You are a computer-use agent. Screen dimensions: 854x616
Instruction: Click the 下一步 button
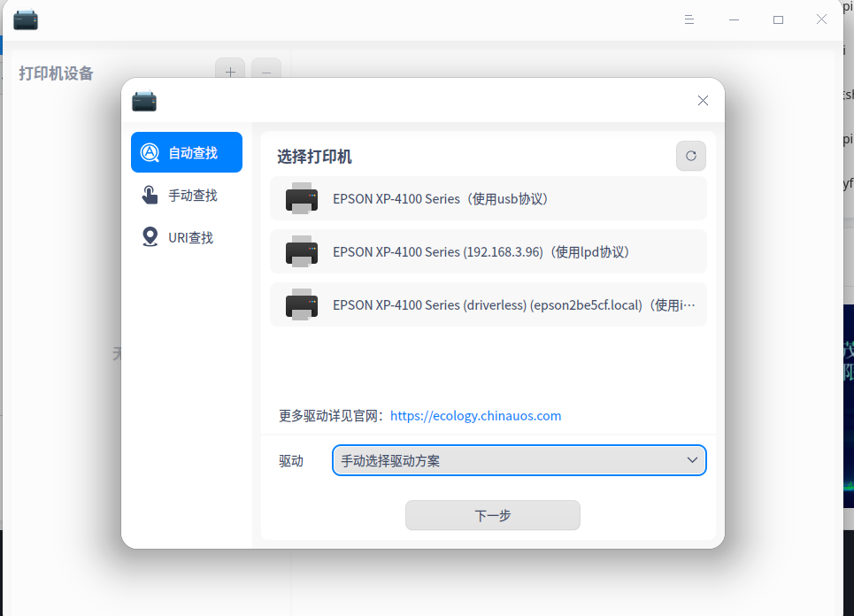(492, 515)
